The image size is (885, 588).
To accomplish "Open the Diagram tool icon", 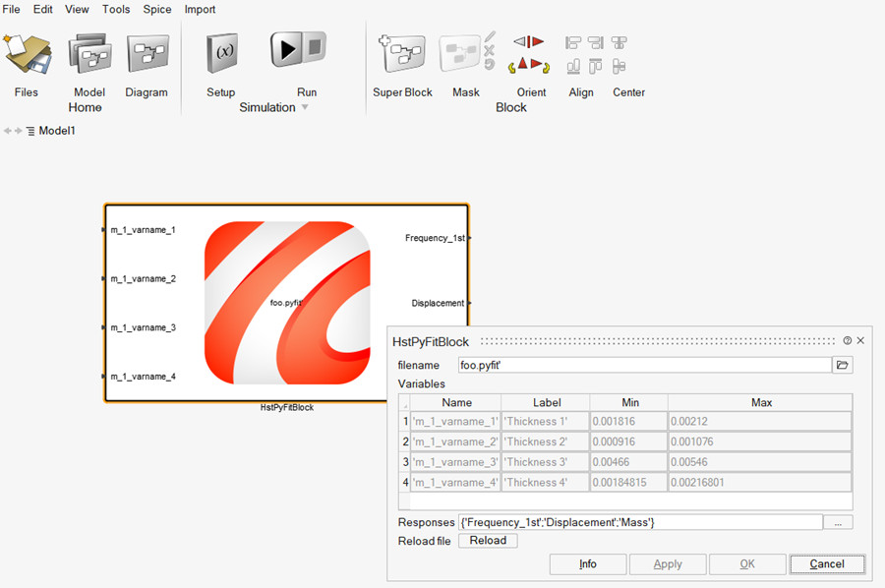I will (147, 55).
